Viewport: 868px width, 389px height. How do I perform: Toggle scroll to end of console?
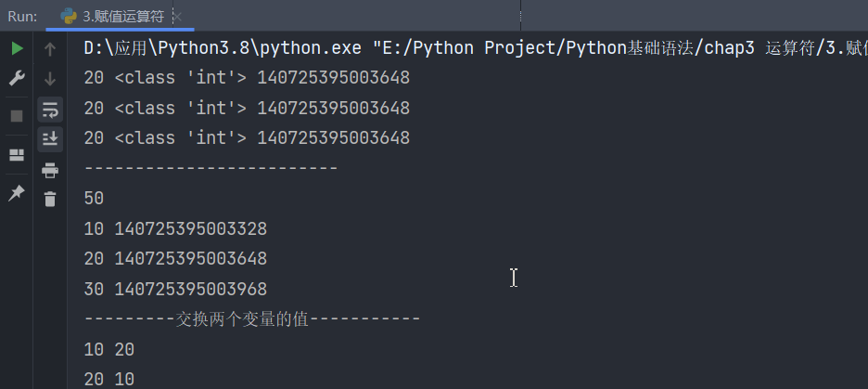click(50, 139)
